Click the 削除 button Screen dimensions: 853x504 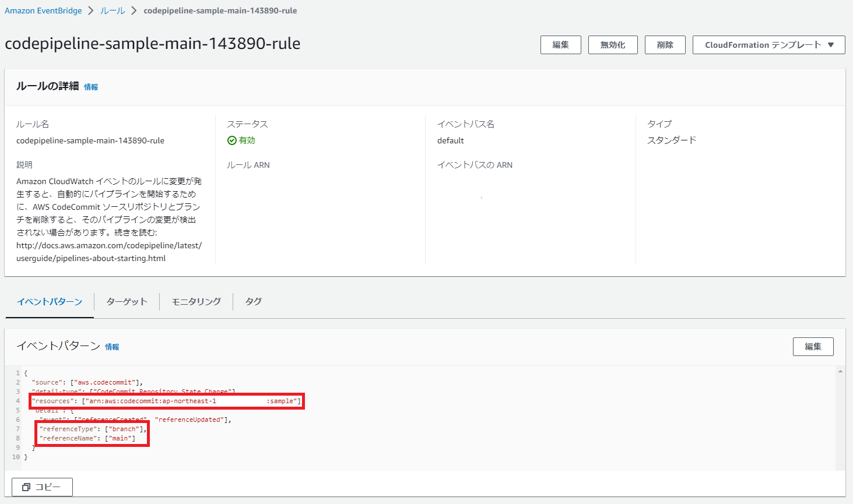tap(665, 44)
